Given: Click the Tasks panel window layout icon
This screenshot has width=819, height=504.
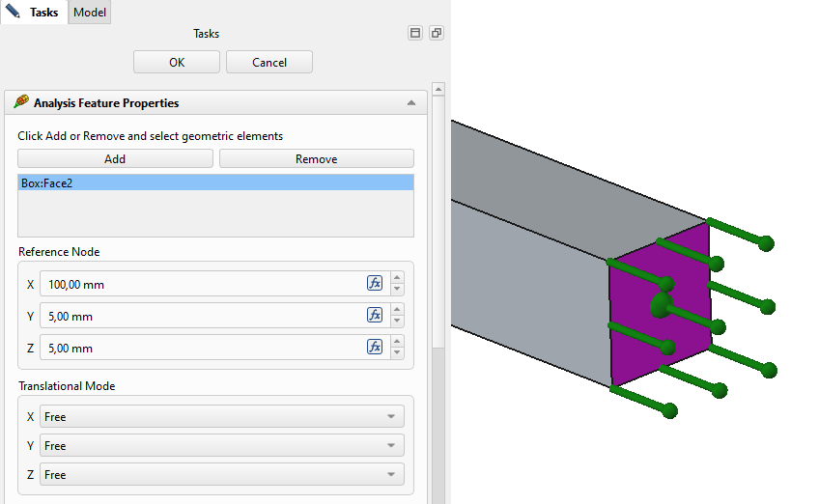Looking at the screenshot, I should tap(415, 34).
